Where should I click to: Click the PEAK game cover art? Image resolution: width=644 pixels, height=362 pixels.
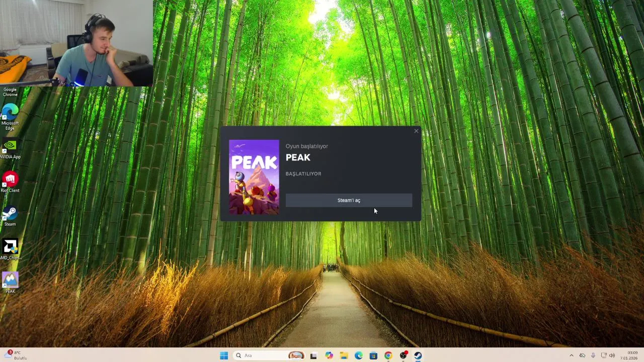click(254, 177)
